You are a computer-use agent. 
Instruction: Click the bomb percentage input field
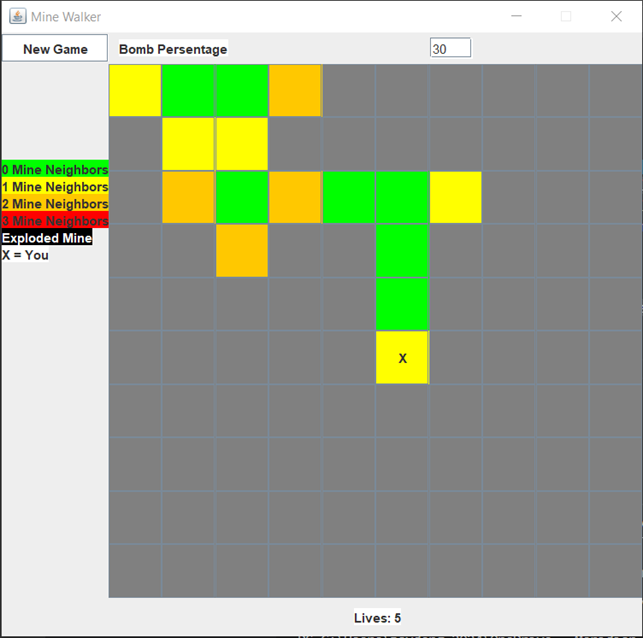pos(450,49)
